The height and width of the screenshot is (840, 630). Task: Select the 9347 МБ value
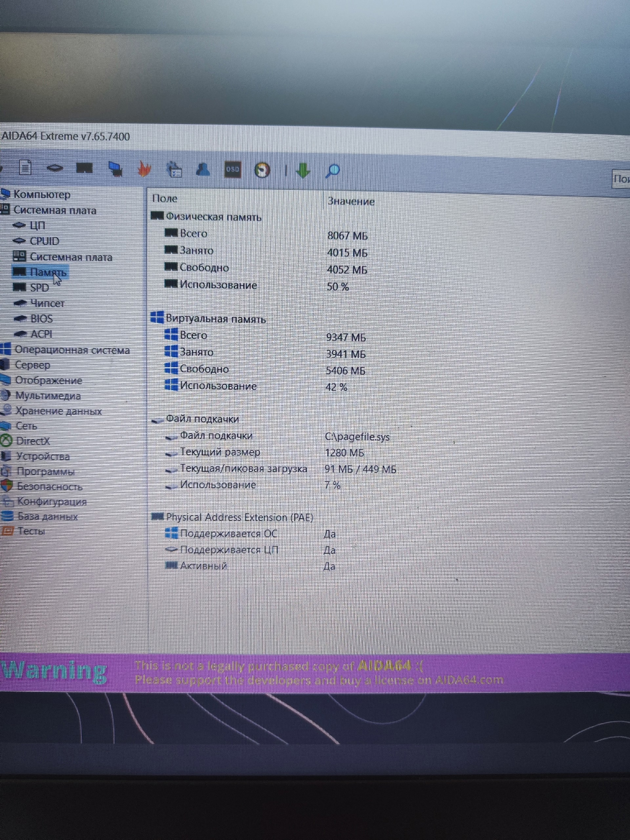(x=346, y=337)
